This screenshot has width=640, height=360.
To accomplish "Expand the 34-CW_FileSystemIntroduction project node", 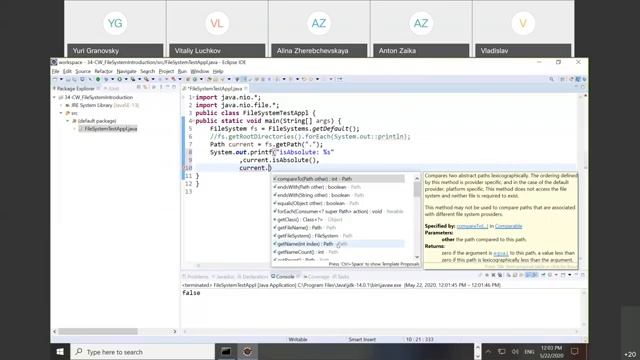I will [x=54, y=98].
